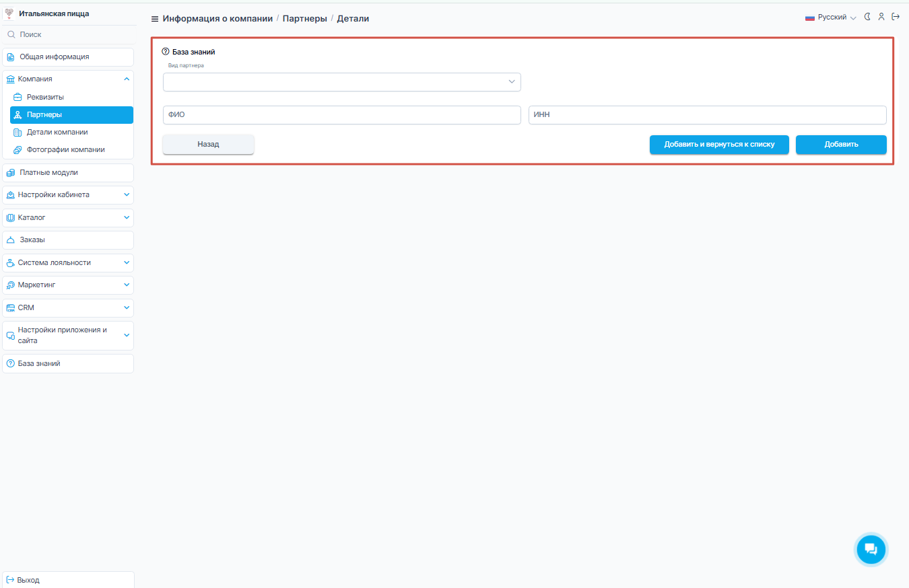Open the Вид партнера dropdown
This screenshot has width=909, height=588.
(342, 82)
